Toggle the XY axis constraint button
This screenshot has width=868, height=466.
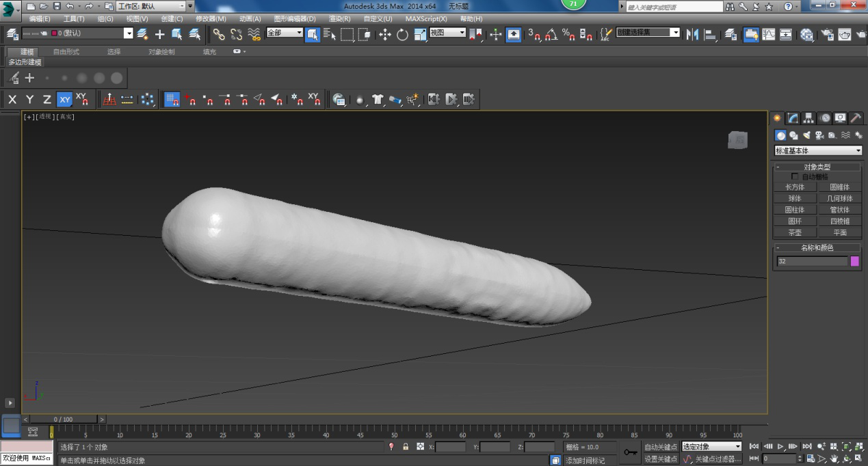[x=64, y=100]
